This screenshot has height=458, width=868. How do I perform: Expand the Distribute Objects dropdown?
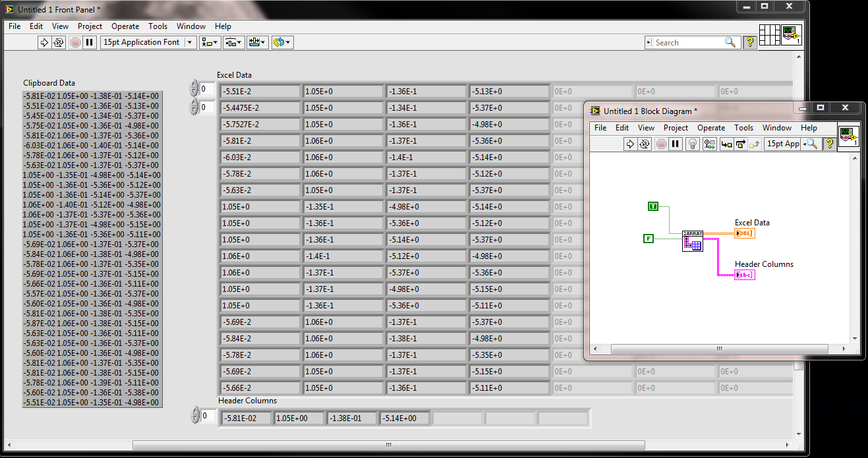point(234,42)
